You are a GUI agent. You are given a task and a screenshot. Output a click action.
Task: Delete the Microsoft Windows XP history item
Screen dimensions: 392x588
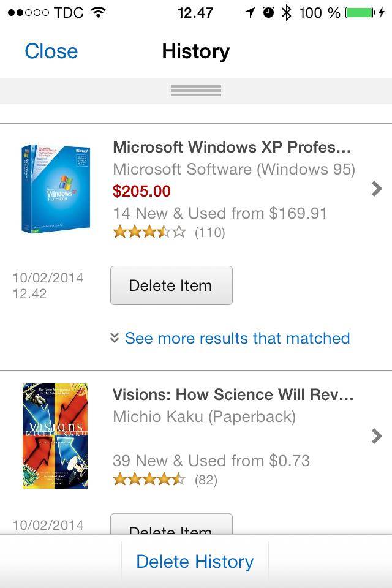coord(171,285)
